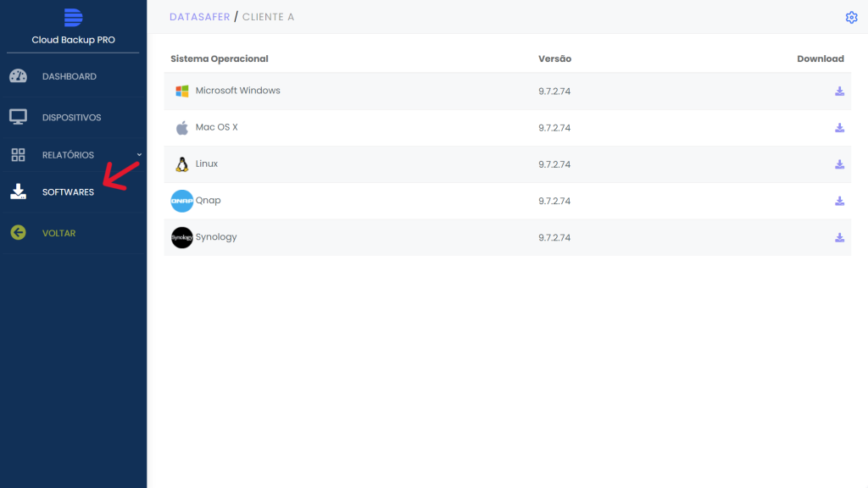The width and height of the screenshot is (868, 488).
Task: Open the Dashboard menu item
Action: (x=70, y=76)
